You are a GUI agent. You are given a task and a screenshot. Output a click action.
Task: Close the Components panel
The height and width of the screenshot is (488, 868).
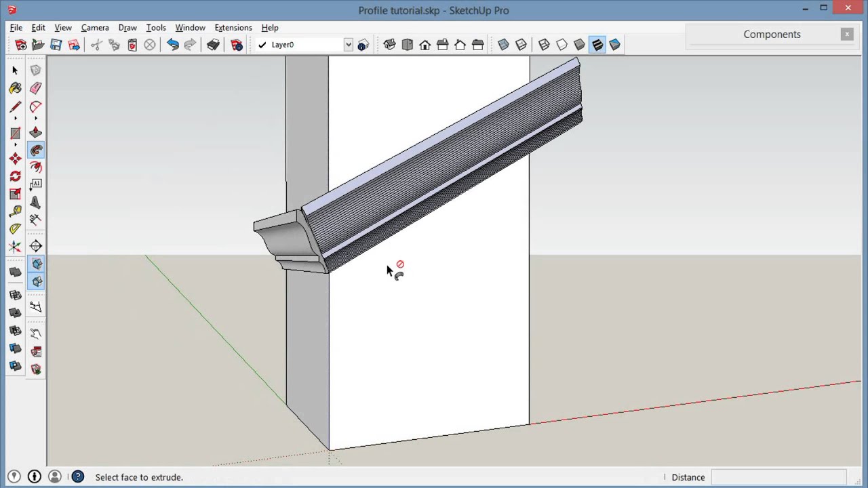coord(847,35)
